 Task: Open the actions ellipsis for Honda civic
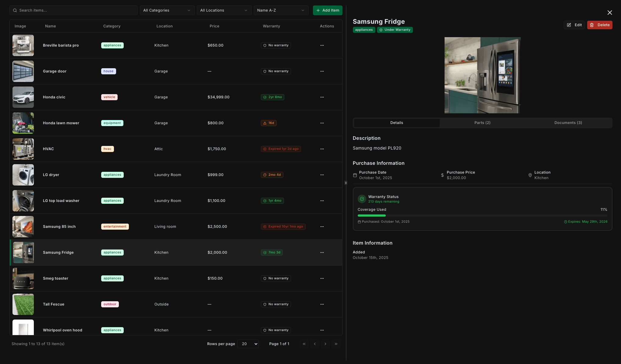pyautogui.click(x=322, y=97)
